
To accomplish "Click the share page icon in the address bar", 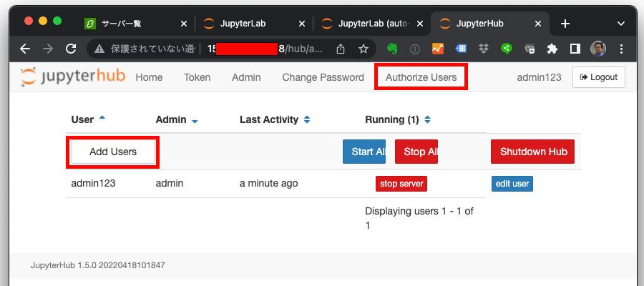I will pyautogui.click(x=340, y=49).
